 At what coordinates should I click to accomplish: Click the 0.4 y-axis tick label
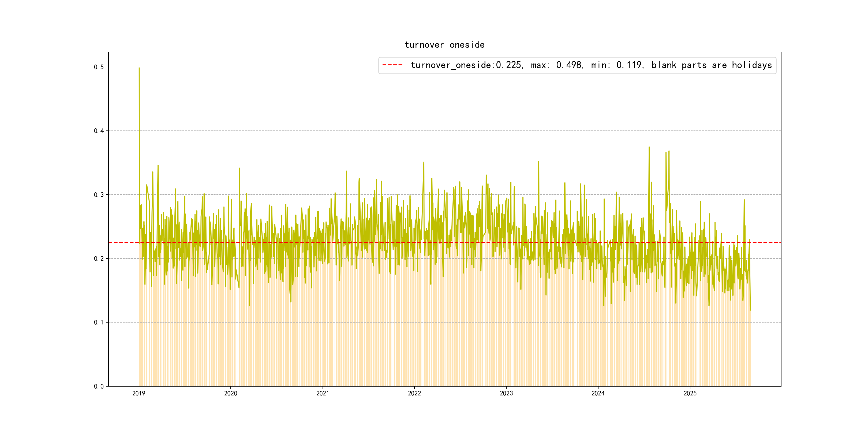(x=99, y=131)
